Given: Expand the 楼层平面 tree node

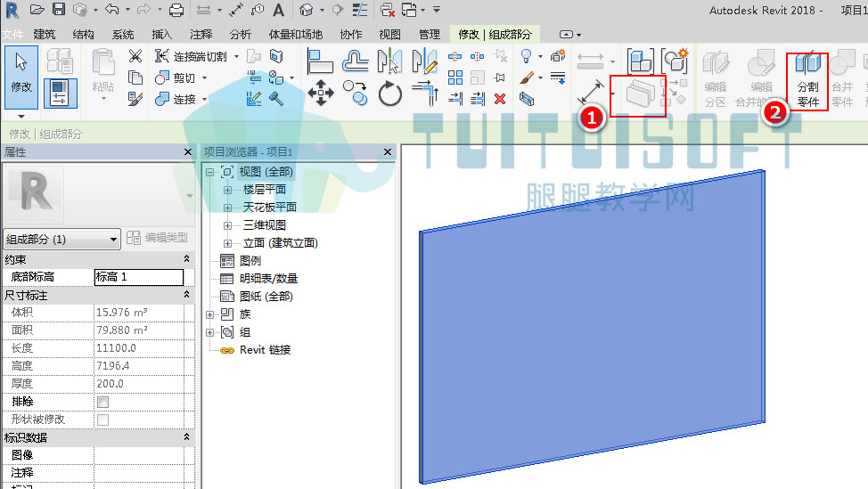Looking at the screenshot, I should (x=227, y=190).
